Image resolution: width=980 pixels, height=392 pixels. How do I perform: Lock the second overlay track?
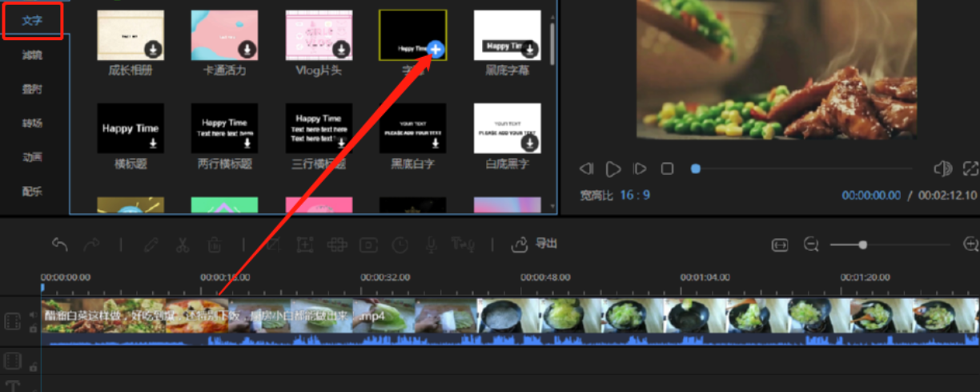click(x=33, y=366)
